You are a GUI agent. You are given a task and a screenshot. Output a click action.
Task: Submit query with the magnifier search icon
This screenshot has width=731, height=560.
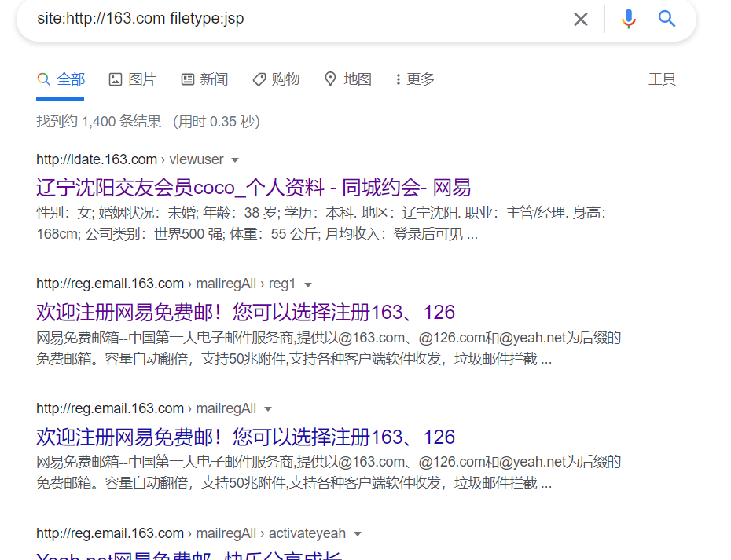point(667,19)
